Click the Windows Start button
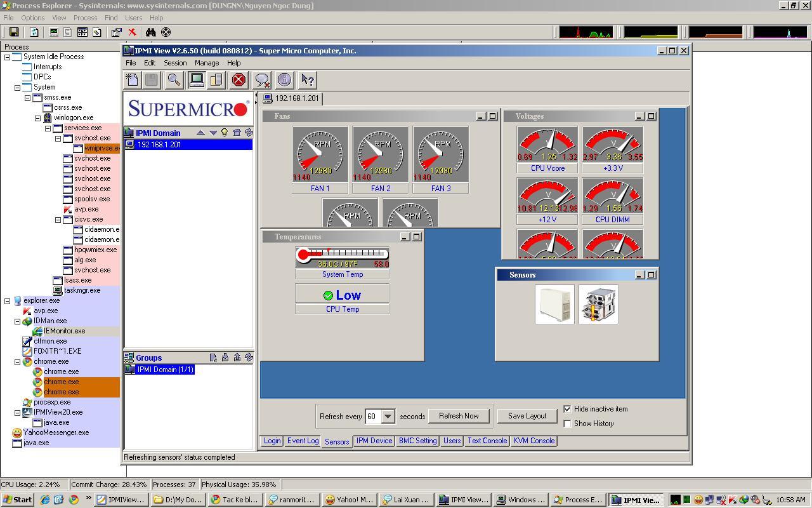Image resolution: width=812 pixels, height=508 pixels. point(18,500)
